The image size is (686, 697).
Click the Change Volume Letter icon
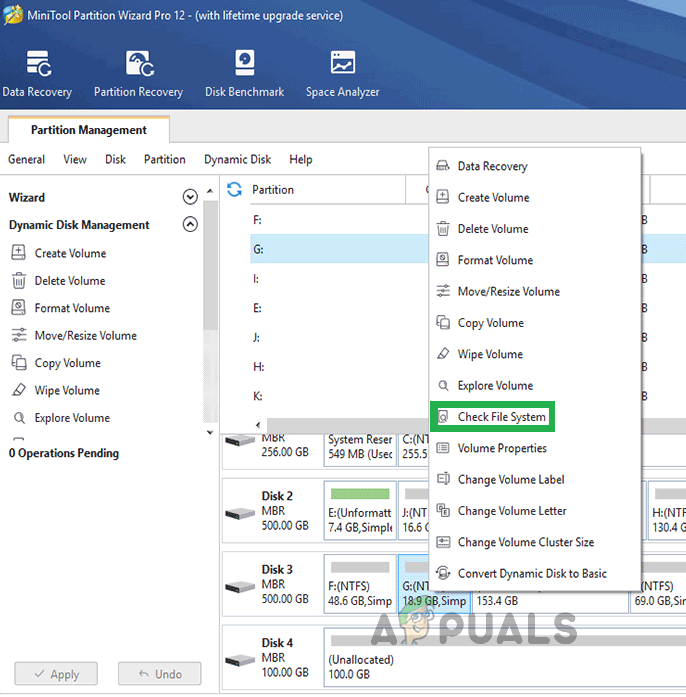443,510
